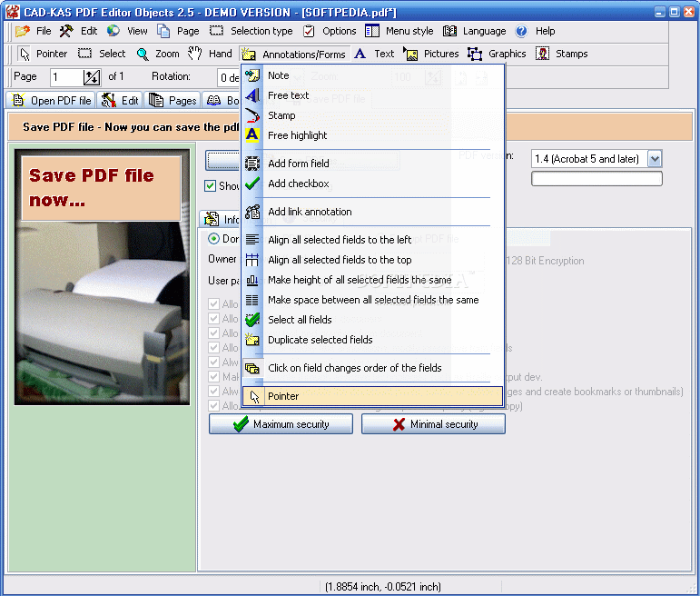
Task: Toggle the Show checkbox
Action: tap(211, 186)
